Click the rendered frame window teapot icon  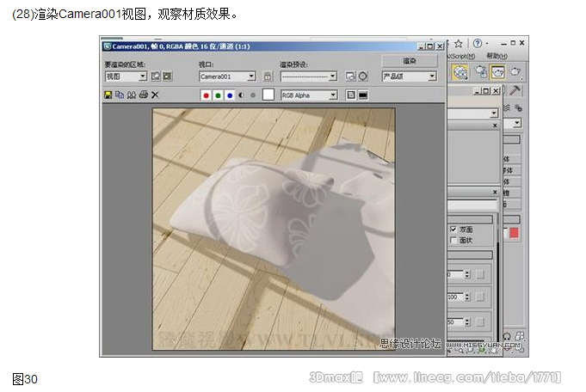tap(498, 71)
